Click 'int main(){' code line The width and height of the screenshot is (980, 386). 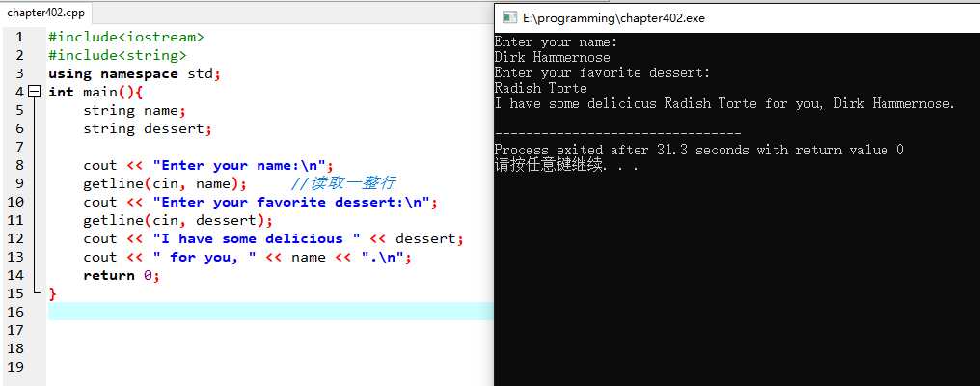click(95, 92)
